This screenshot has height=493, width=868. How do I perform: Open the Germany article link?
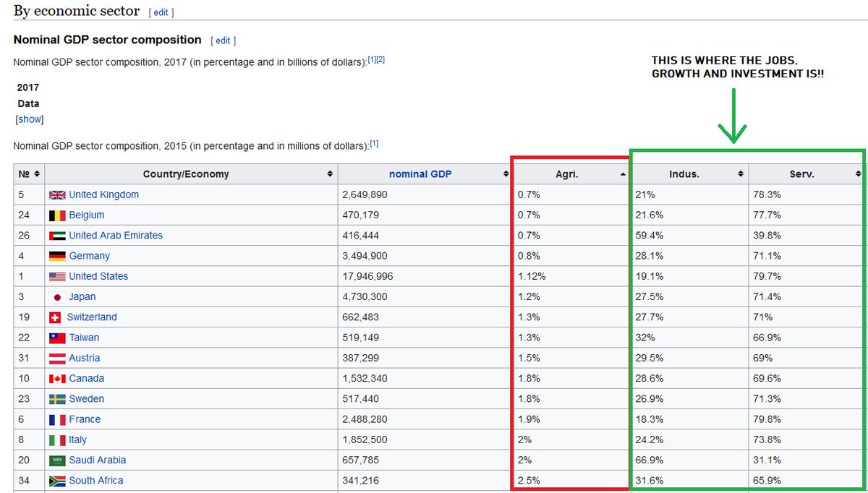(90, 256)
